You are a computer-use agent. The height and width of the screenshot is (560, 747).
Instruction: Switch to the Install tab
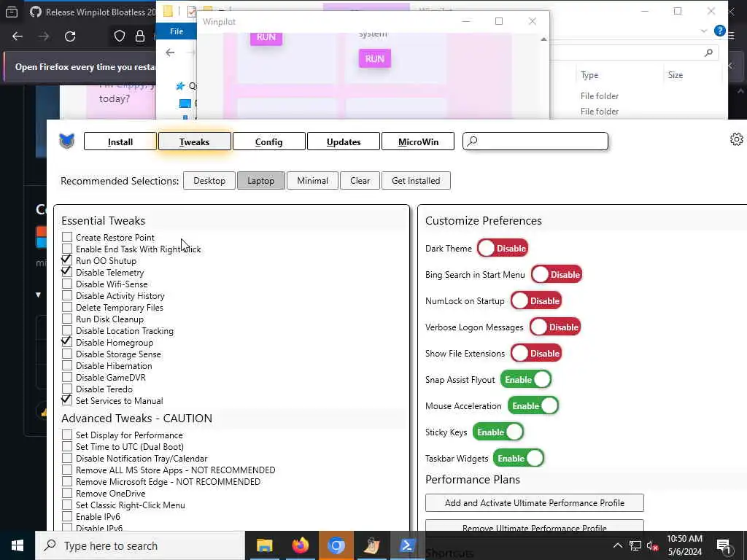click(120, 141)
